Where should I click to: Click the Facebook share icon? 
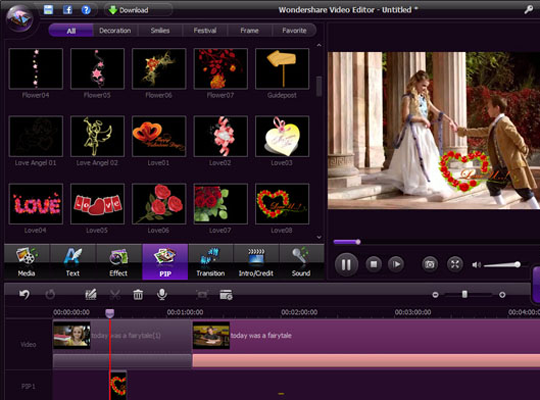coord(68,10)
